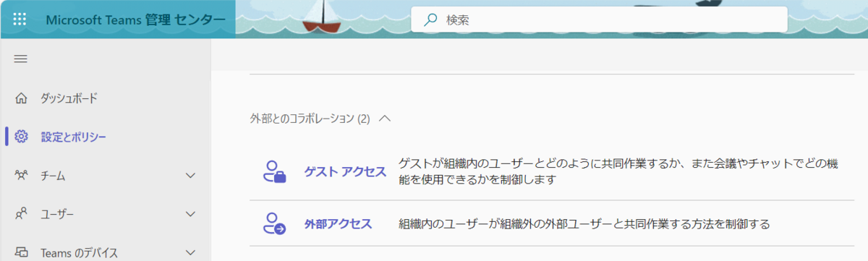Expand the ユーザー chevron
The width and height of the screenshot is (868, 261).
[x=191, y=215]
